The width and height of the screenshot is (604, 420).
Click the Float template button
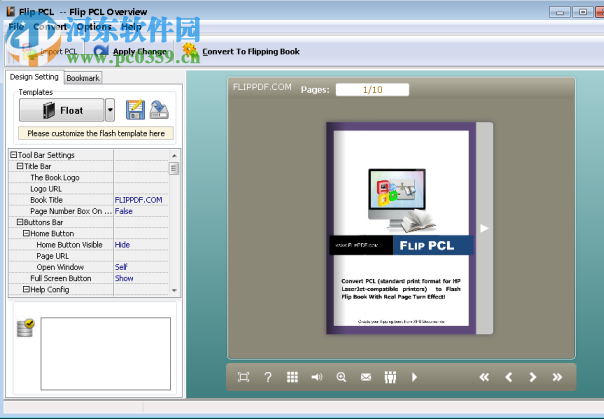click(x=62, y=110)
